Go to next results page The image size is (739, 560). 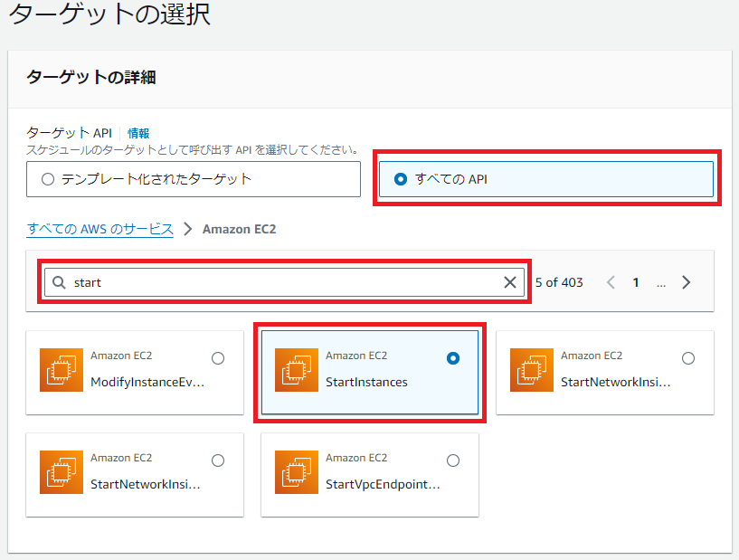pos(687,282)
